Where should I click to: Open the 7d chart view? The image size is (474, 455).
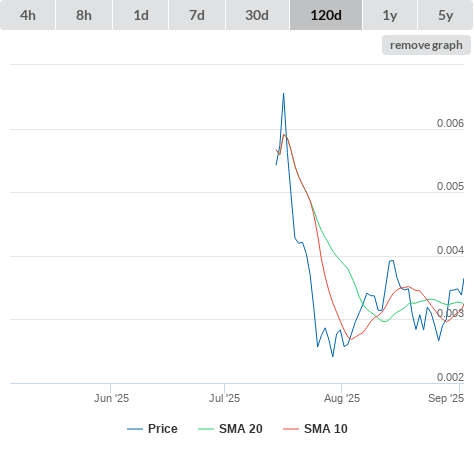coord(197,15)
